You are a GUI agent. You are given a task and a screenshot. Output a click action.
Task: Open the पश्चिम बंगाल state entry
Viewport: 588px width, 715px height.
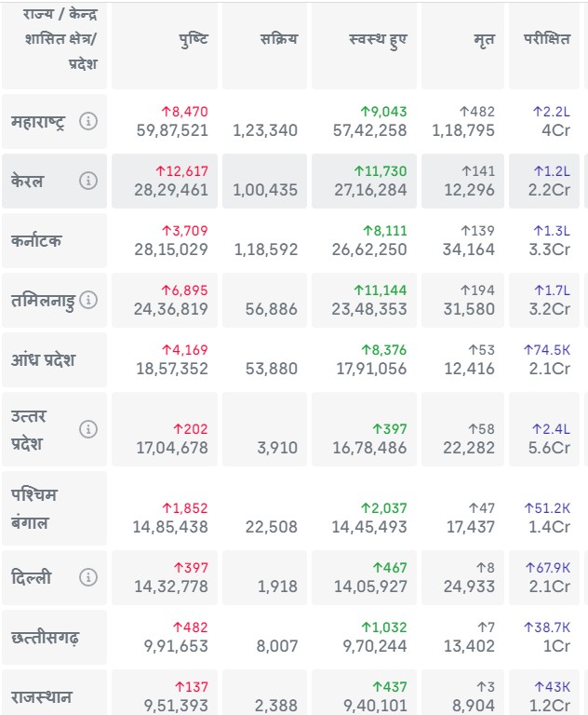35,508
